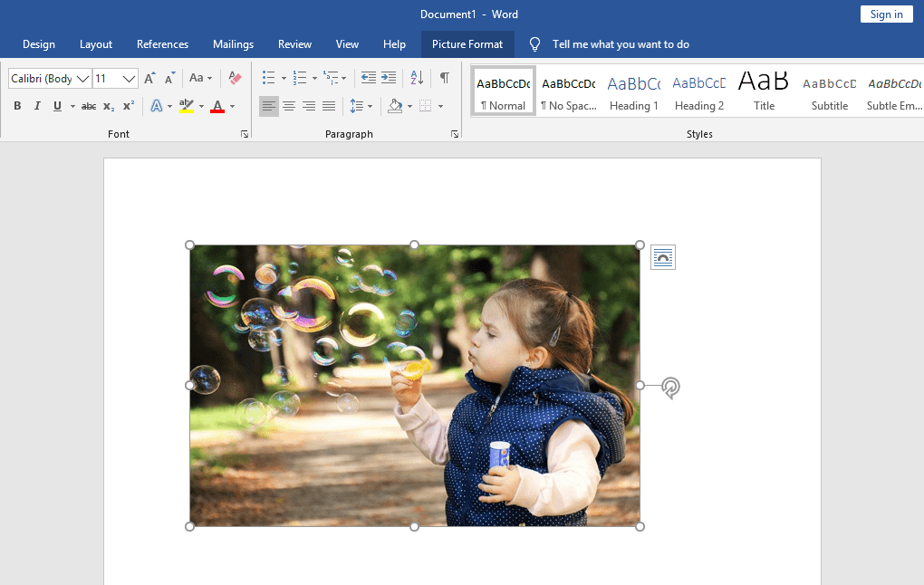Click the Grow Font size icon
Viewport: 924px width, 585px height.
[150, 79]
